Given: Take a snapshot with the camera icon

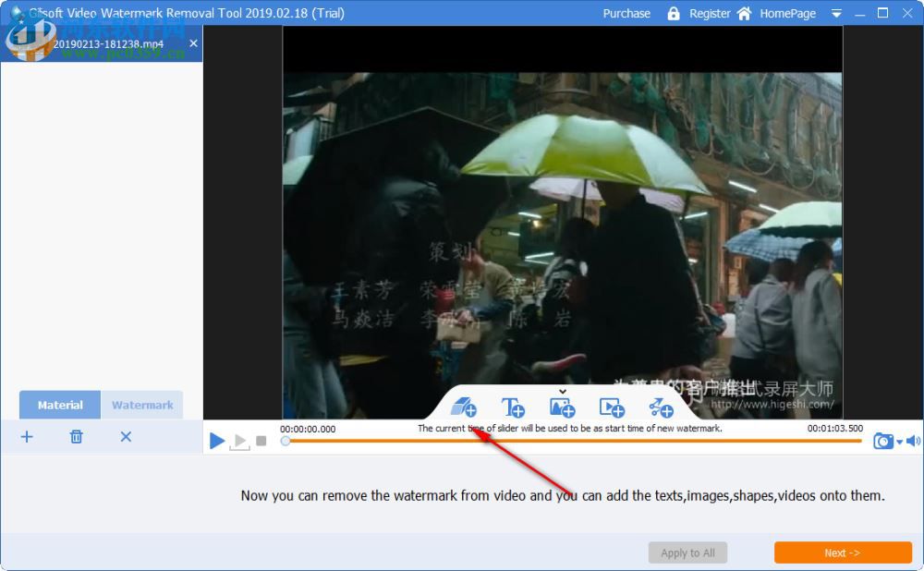Looking at the screenshot, I should (883, 441).
